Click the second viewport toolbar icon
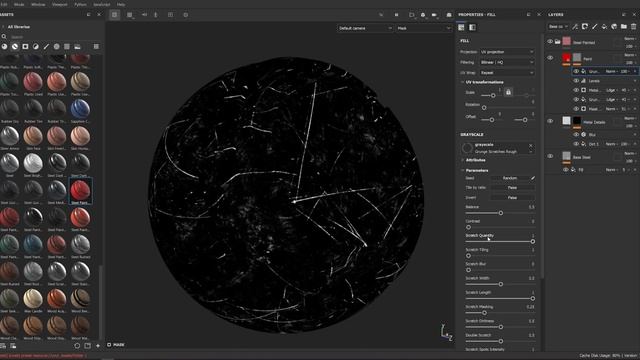 (x=129, y=15)
